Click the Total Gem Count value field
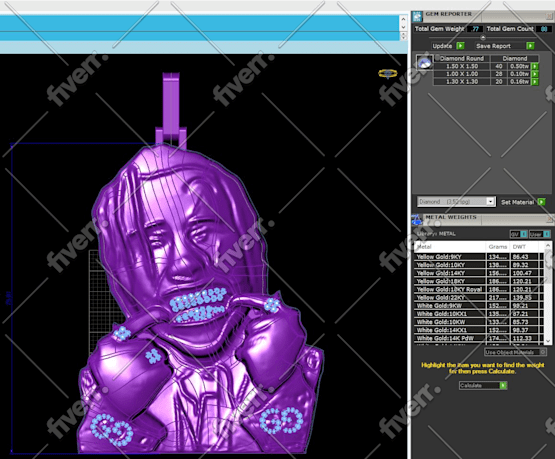555x459 pixels. [544, 29]
